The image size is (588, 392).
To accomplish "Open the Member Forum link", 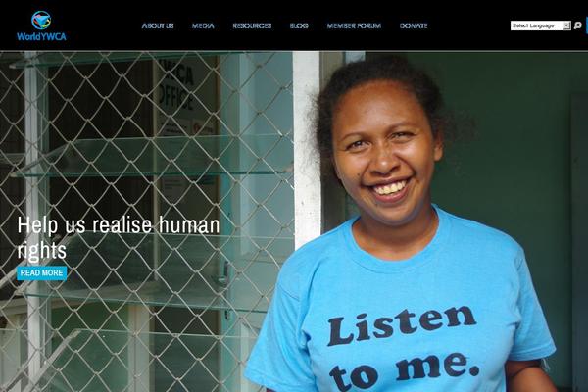I will (354, 25).
